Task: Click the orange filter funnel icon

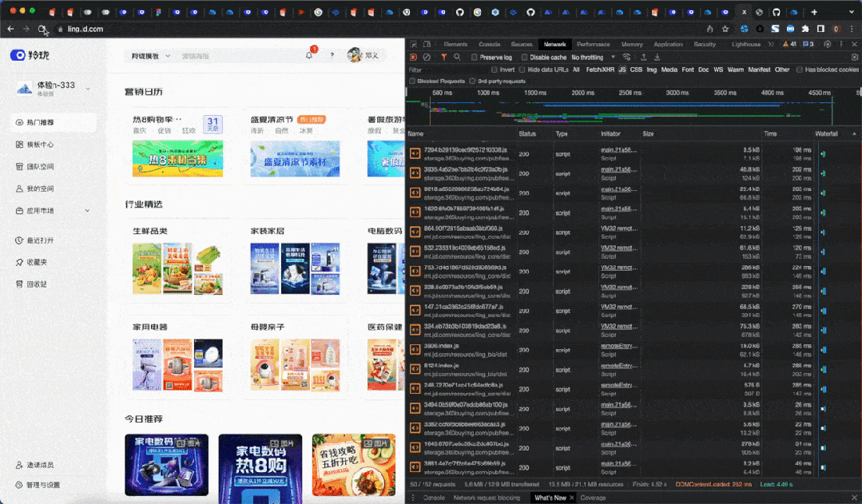Action: 443,58
